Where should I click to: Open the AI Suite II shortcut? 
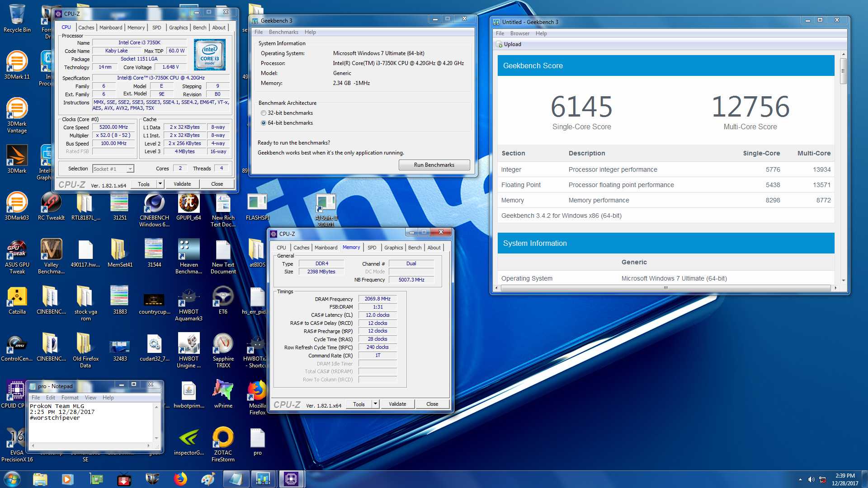point(326,210)
